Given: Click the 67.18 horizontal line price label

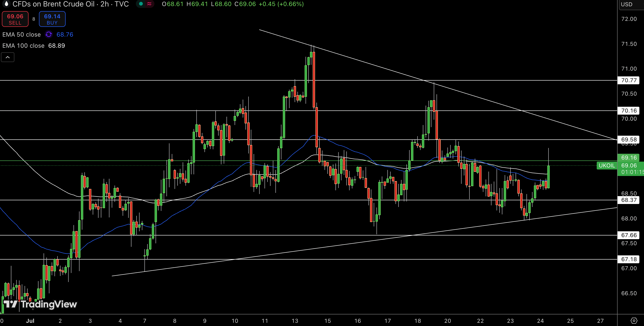Looking at the screenshot, I should (x=628, y=259).
